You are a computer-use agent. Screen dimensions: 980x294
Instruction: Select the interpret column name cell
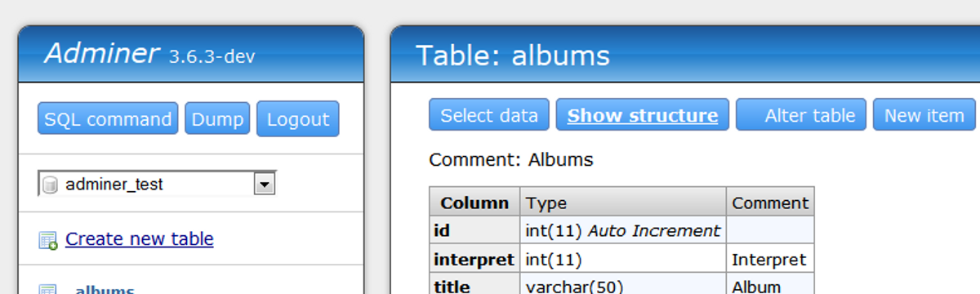point(474,260)
